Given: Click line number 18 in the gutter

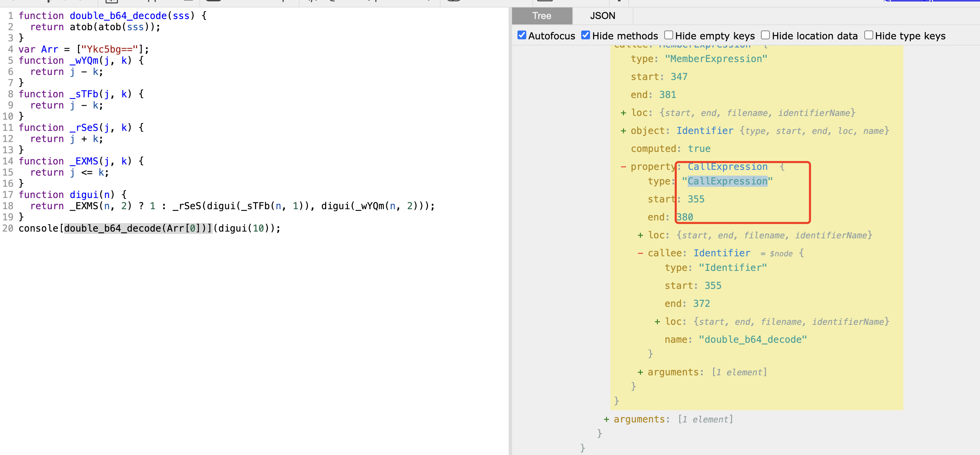Looking at the screenshot, I should (x=7, y=206).
